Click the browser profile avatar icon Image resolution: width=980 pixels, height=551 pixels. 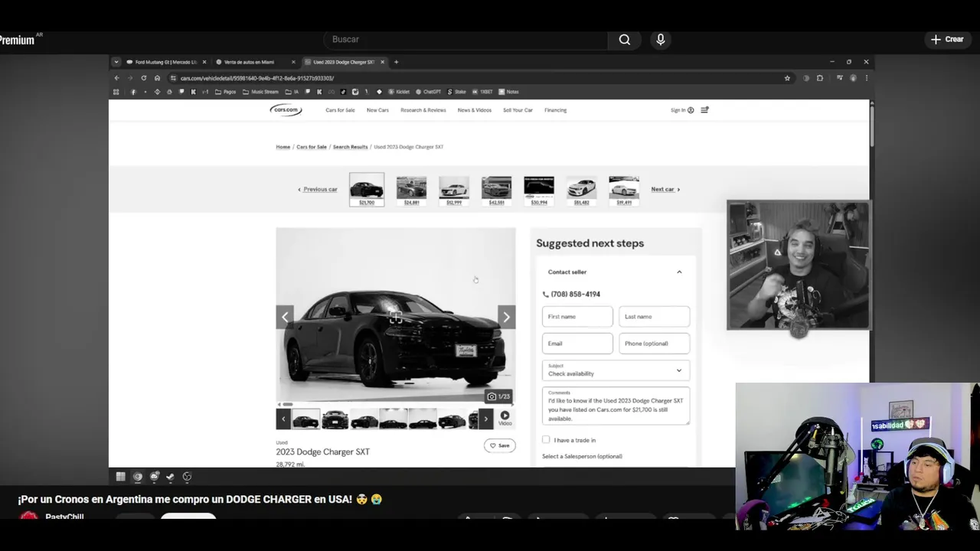point(853,78)
